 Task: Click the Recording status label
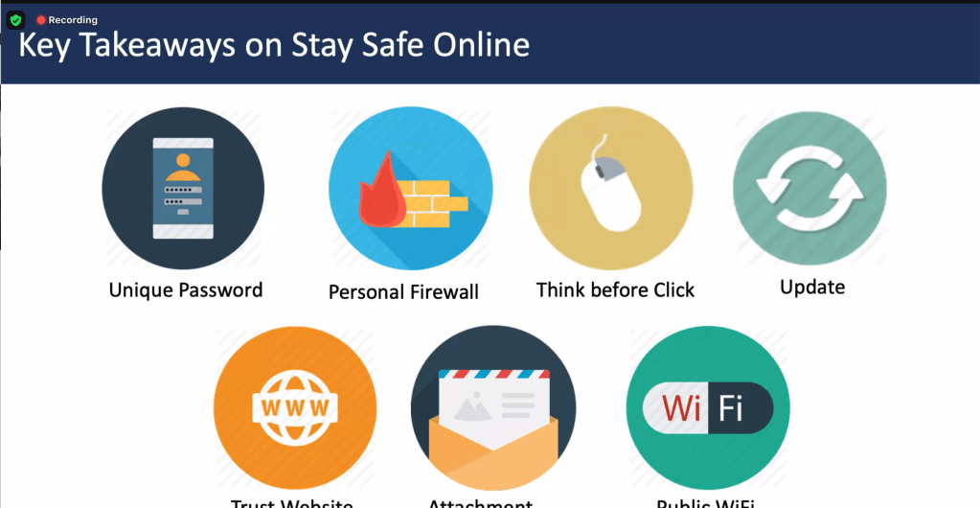coord(73,20)
